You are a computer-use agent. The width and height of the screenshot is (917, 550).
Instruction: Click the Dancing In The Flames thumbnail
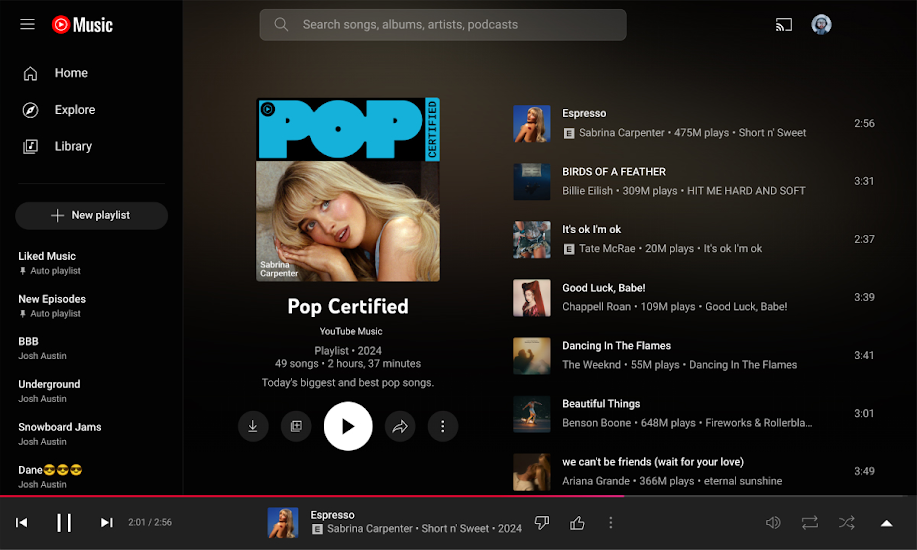pyautogui.click(x=532, y=355)
